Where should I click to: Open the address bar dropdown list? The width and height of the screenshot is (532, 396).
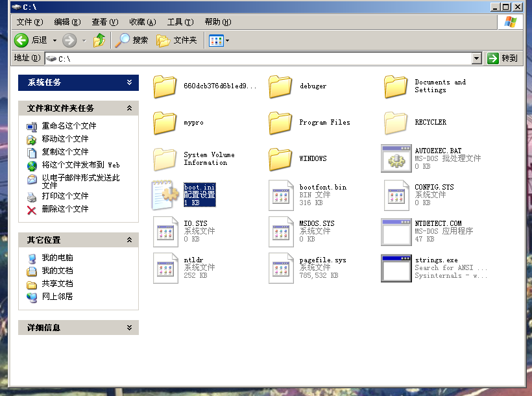coord(477,58)
